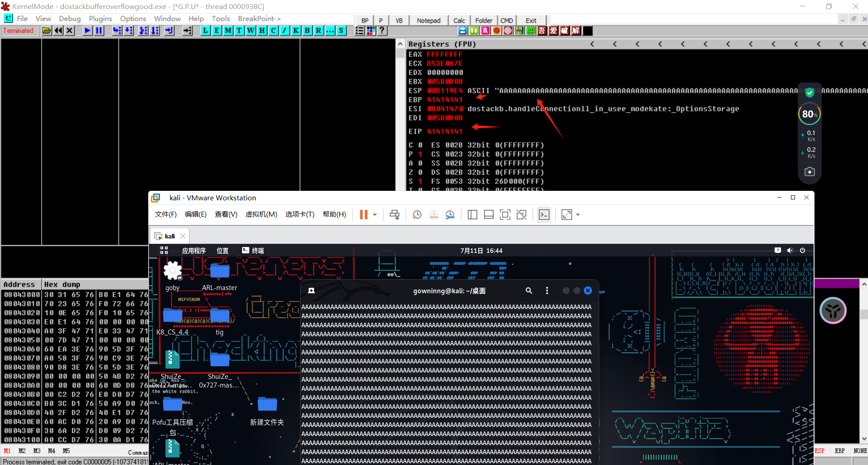The image size is (868, 465).
Task: Open the Memory map M button
Action: tap(228, 31)
